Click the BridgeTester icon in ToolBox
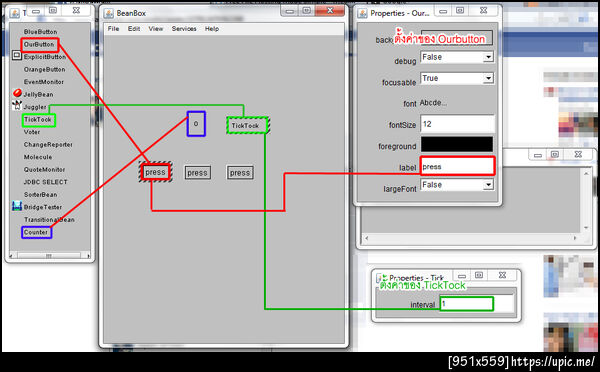The width and height of the screenshot is (600, 372). [17, 206]
